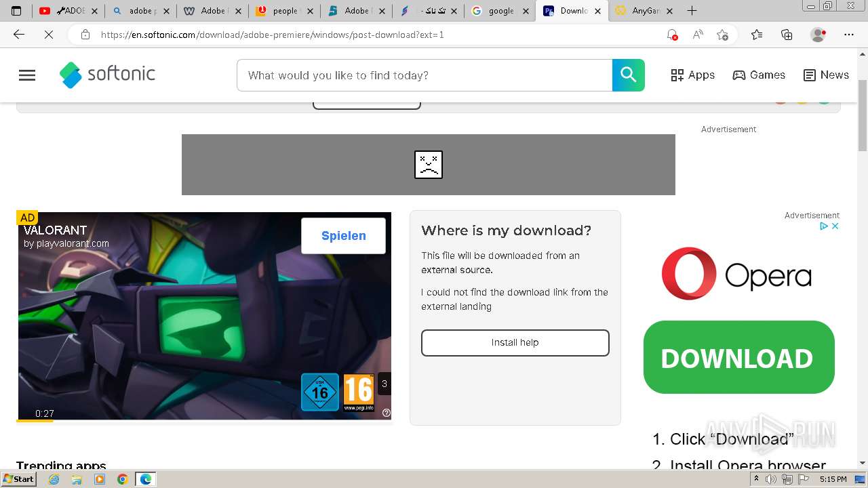
Task: Click the Opera logo in ad
Action: click(736, 274)
